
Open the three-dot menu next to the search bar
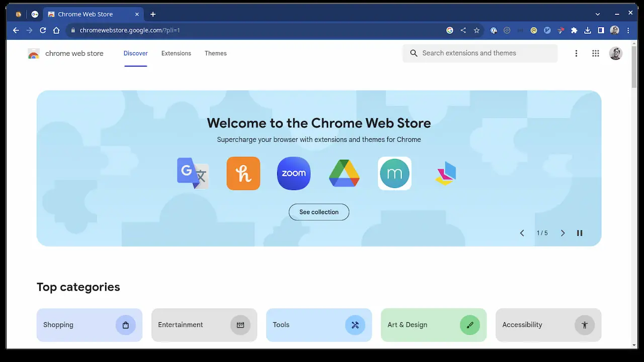[x=576, y=53]
